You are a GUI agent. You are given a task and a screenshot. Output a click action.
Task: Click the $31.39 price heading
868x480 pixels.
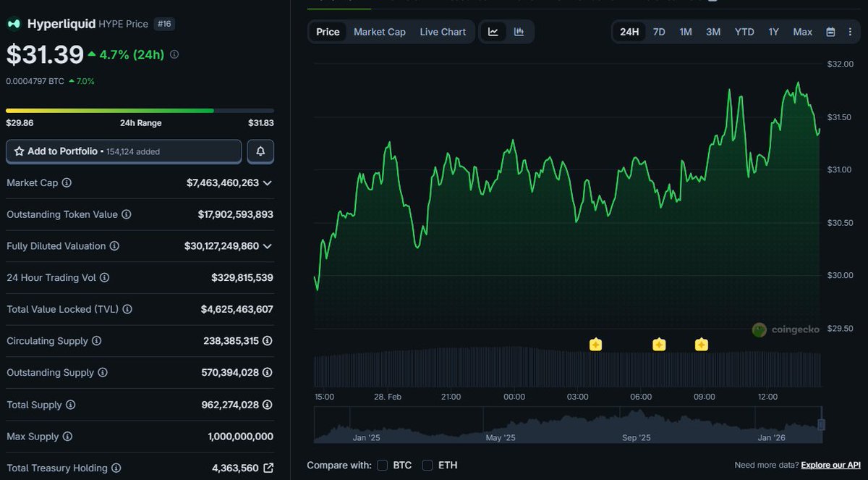coord(43,54)
